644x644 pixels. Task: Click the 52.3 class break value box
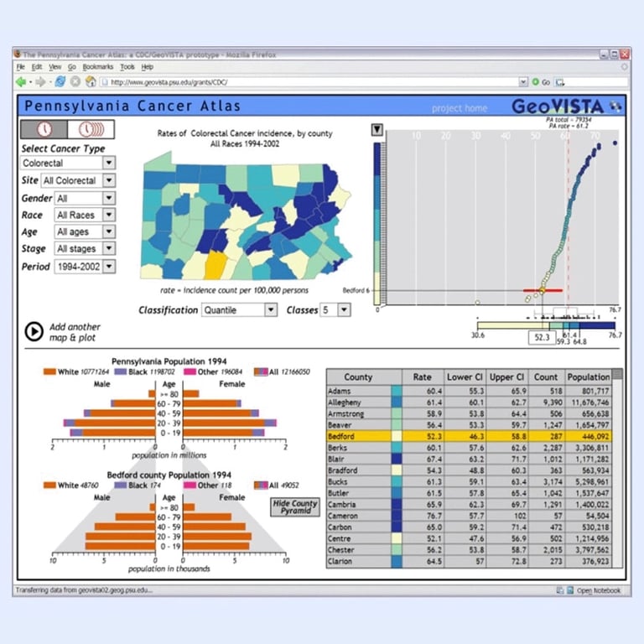coord(542,338)
